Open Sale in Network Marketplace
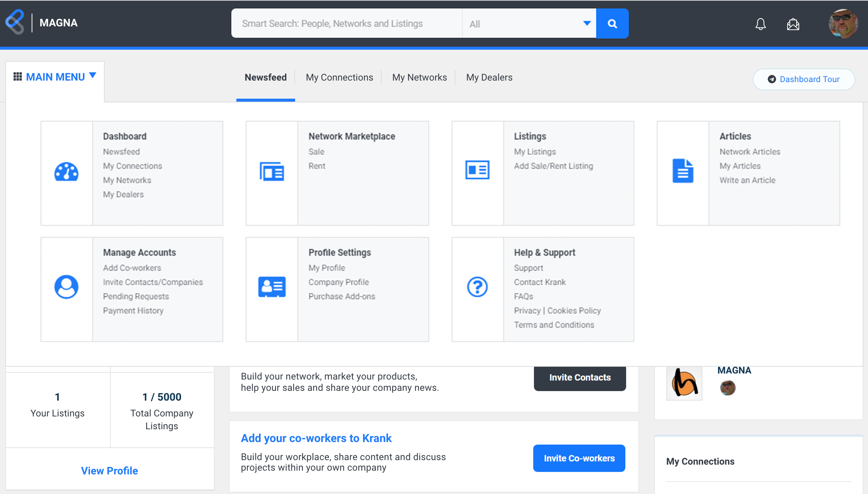The width and height of the screenshot is (868, 494). 316,152
